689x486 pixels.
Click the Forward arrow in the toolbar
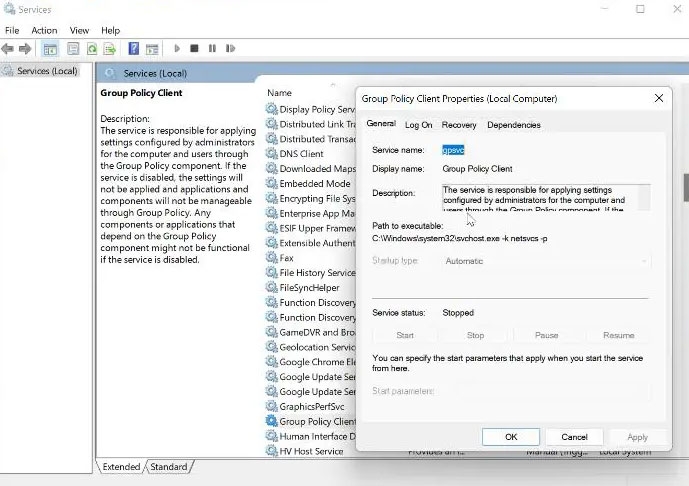click(x=25, y=48)
